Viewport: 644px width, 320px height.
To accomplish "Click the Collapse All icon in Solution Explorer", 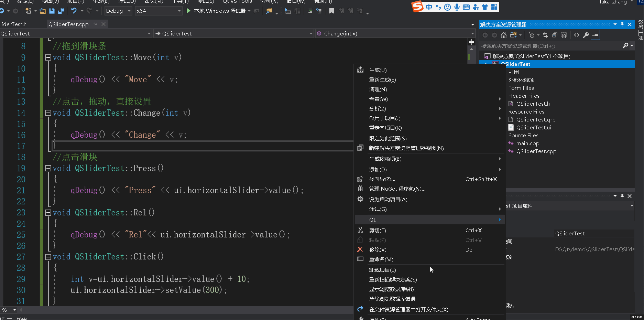I will [555, 35].
